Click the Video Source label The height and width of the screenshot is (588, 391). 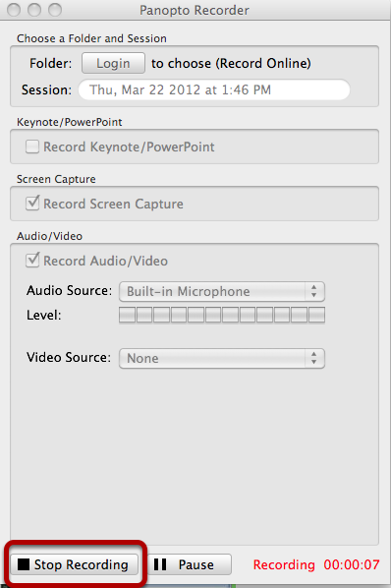tap(69, 357)
